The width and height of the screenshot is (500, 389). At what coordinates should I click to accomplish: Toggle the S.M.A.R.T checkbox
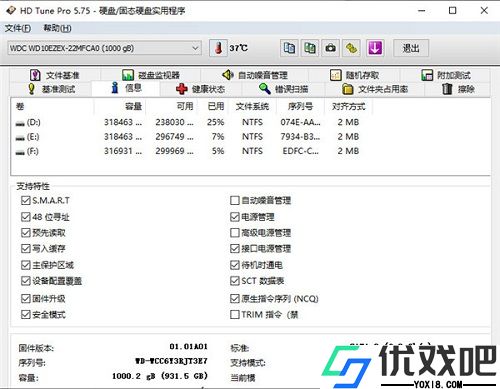[26, 200]
